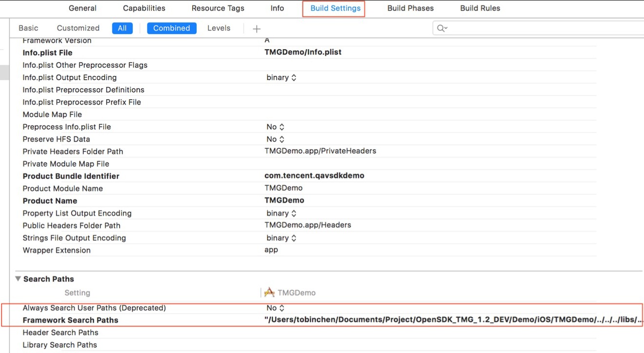
Task: Select the Build Settings tab
Action: 335,8
